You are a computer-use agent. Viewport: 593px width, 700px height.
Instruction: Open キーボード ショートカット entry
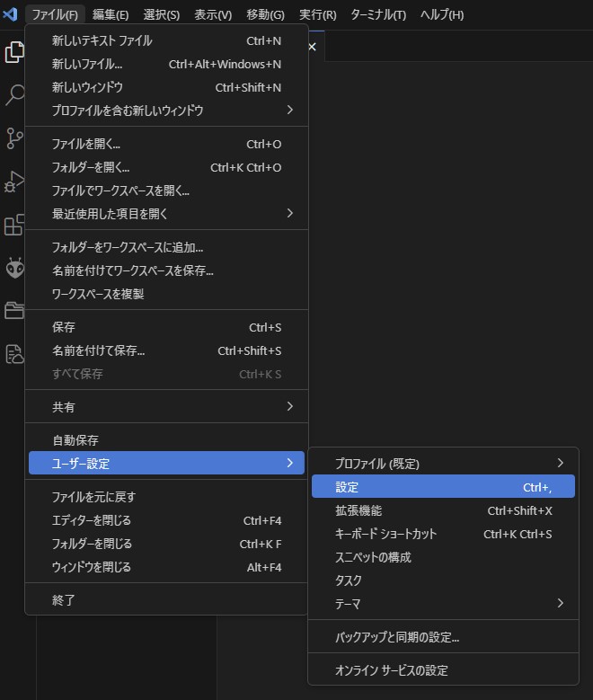444,534
